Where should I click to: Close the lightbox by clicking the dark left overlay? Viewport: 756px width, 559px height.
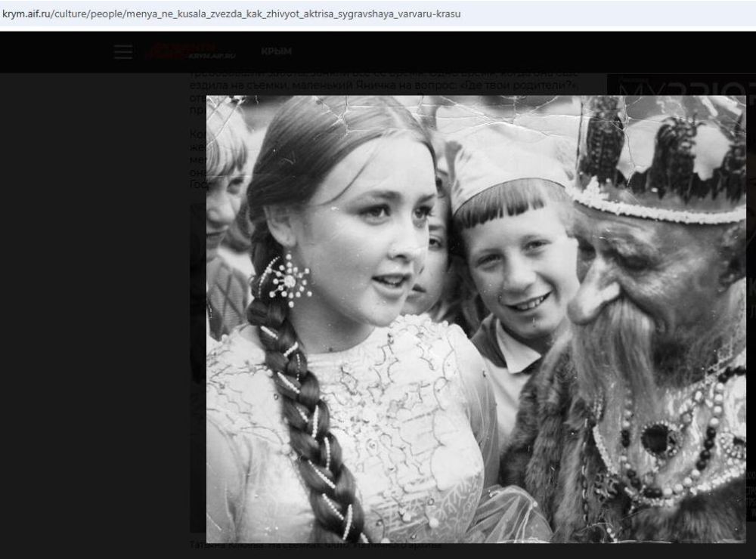(x=91, y=302)
